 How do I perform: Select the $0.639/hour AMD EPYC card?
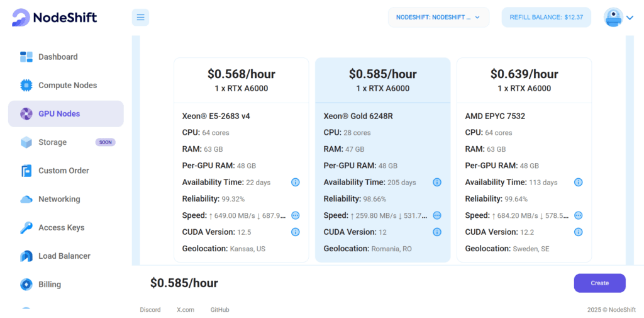click(524, 159)
